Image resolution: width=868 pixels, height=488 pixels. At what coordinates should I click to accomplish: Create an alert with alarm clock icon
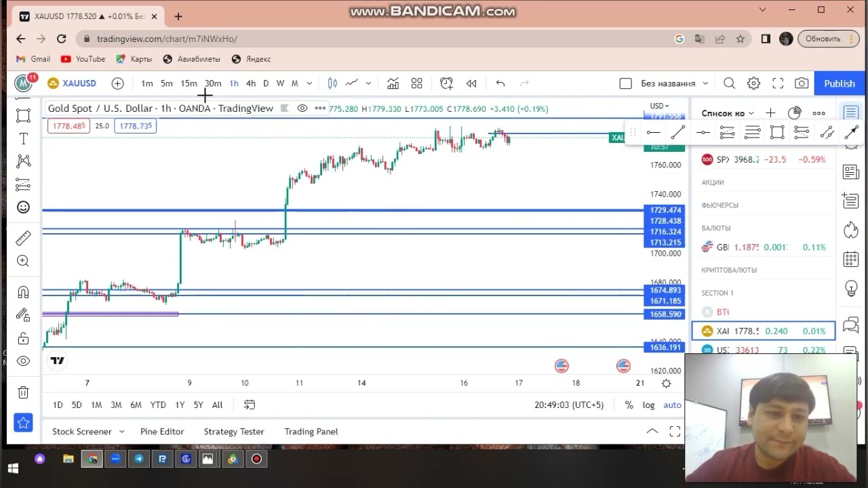pyautogui.click(x=446, y=83)
